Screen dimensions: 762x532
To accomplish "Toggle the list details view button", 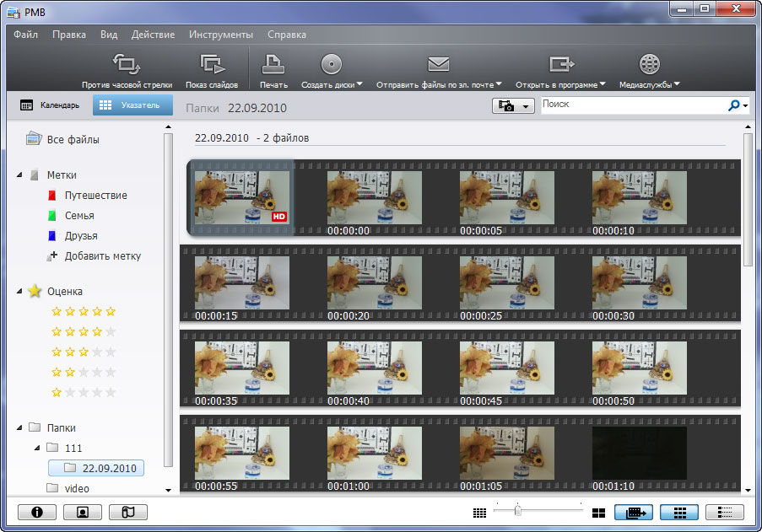I will [x=725, y=512].
